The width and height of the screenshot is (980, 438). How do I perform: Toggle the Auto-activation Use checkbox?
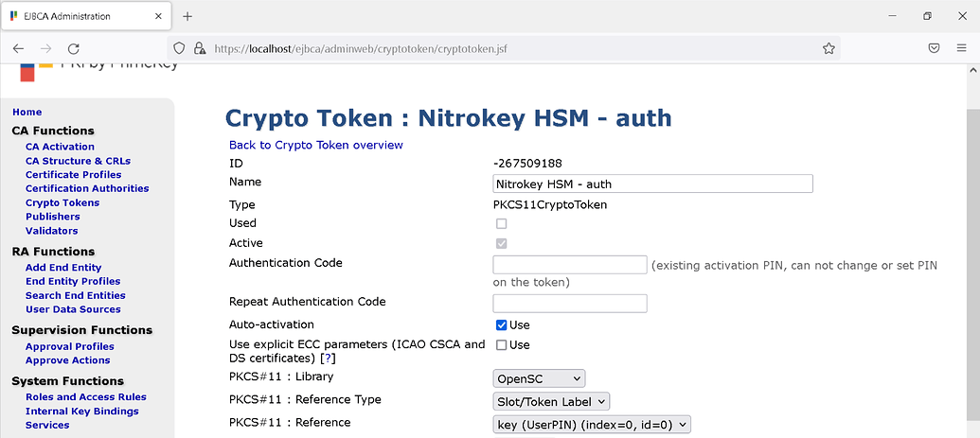point(501,324)
